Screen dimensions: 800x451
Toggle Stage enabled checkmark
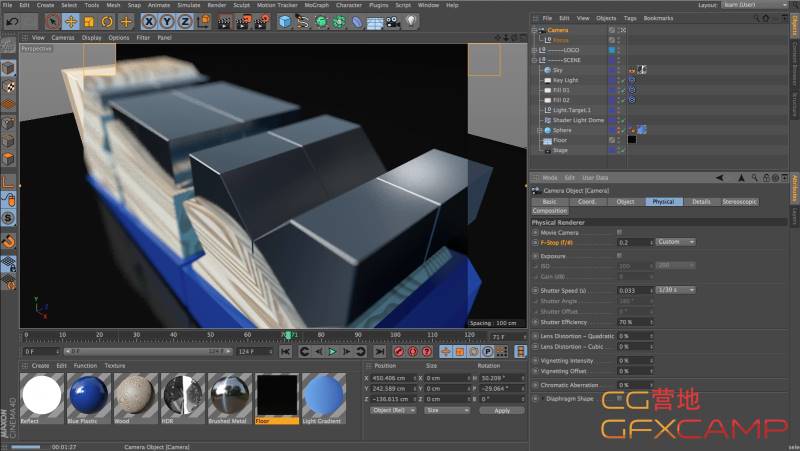pyautogui.click(x=623, y=151)
